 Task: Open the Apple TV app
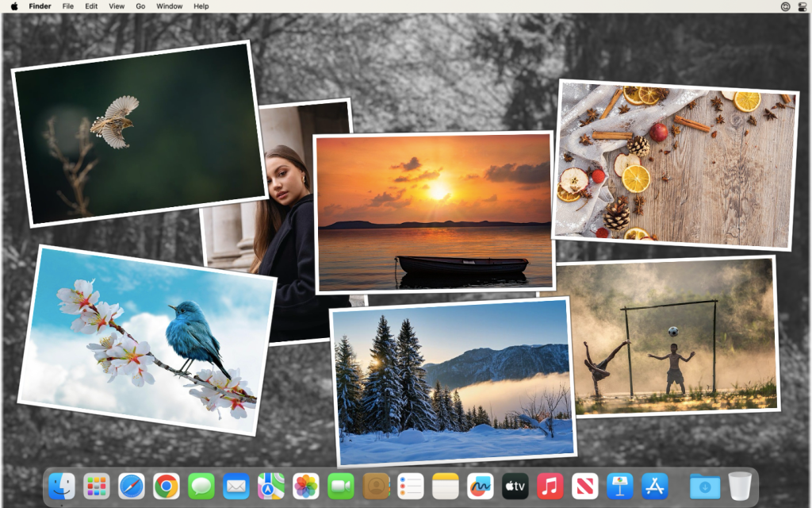(515, 487)
